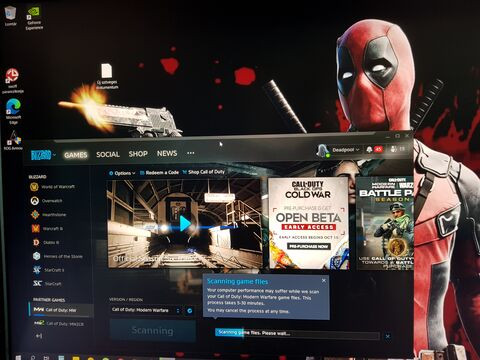Click the Shop Call of Duty link
Screen dimensions: 480x360
[x=204, y=172]
